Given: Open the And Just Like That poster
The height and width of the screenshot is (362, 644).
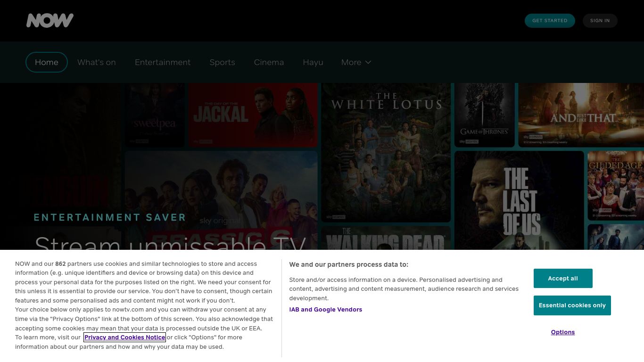Looking at the screenshot, I should click(x=581, y=115).
